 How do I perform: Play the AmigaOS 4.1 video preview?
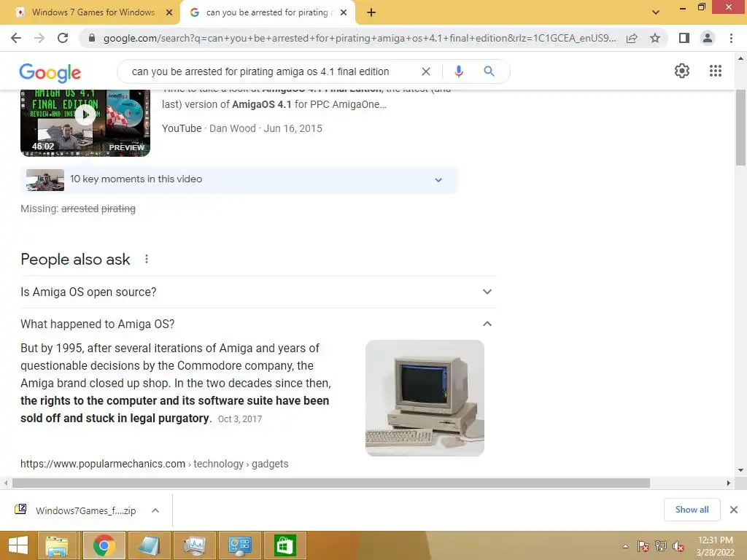(x=85, y=114)
